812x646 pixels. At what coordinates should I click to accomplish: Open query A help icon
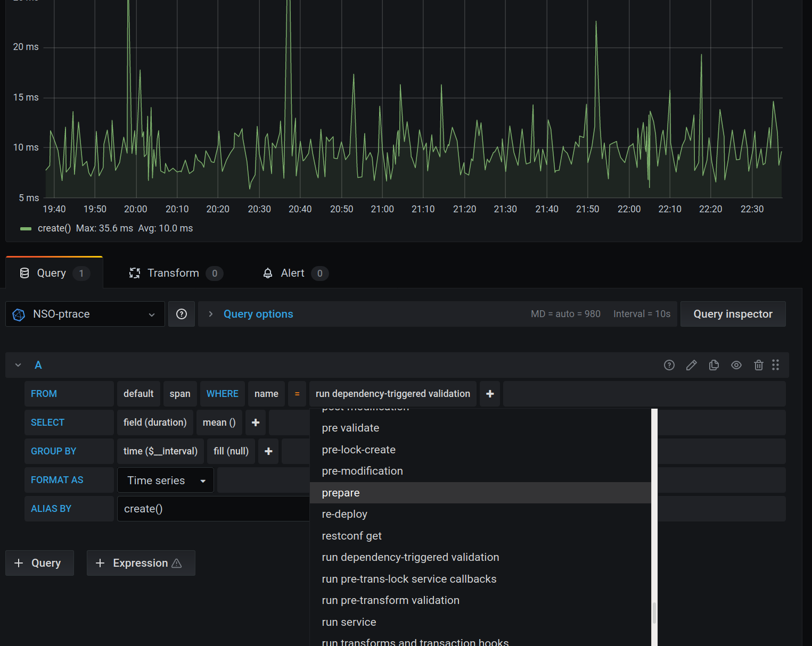tap(669, 365)
